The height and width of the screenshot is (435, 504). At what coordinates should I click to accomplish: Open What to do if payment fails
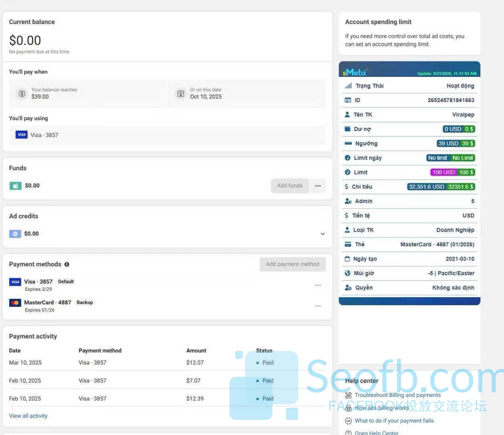pyautogui.click(x=394, y=421)
